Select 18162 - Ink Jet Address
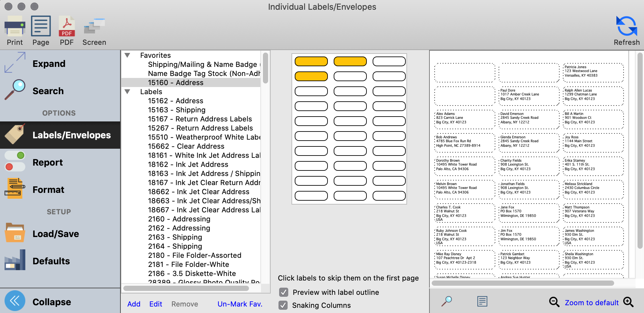Image resolution: width=644 pixels, height=313 pixels. pyautogui.click(x=191, y=164)
